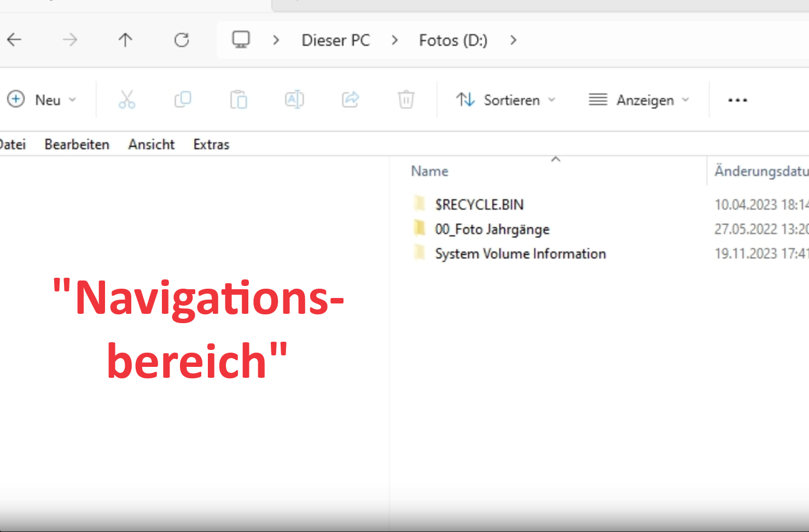Go forward with the right arrow
Image resolution: width=809 pixels, height=532 pixels.
click(x=69, y=40)
